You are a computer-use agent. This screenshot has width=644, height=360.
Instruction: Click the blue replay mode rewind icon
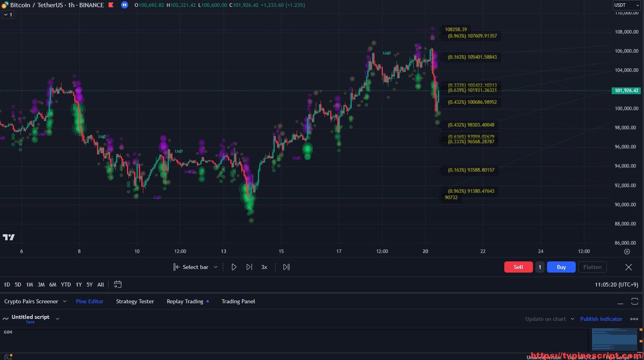click(124, 5)
